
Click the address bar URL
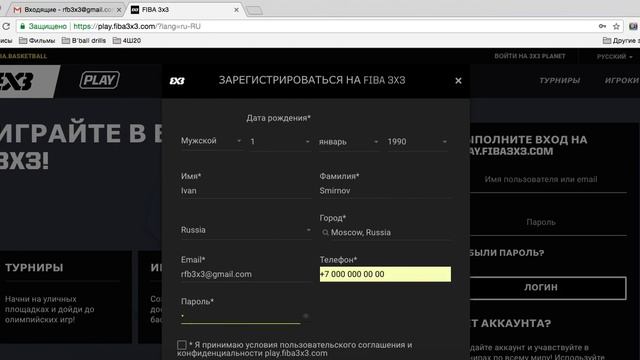coord(137,27)
